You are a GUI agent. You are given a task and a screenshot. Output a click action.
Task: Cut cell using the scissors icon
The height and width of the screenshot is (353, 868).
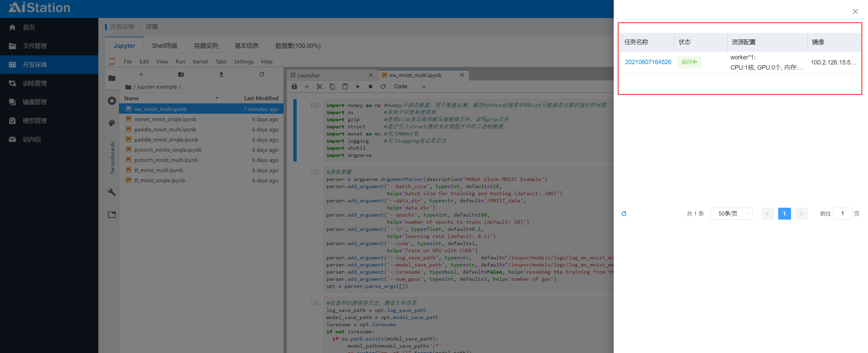(319, 87)
